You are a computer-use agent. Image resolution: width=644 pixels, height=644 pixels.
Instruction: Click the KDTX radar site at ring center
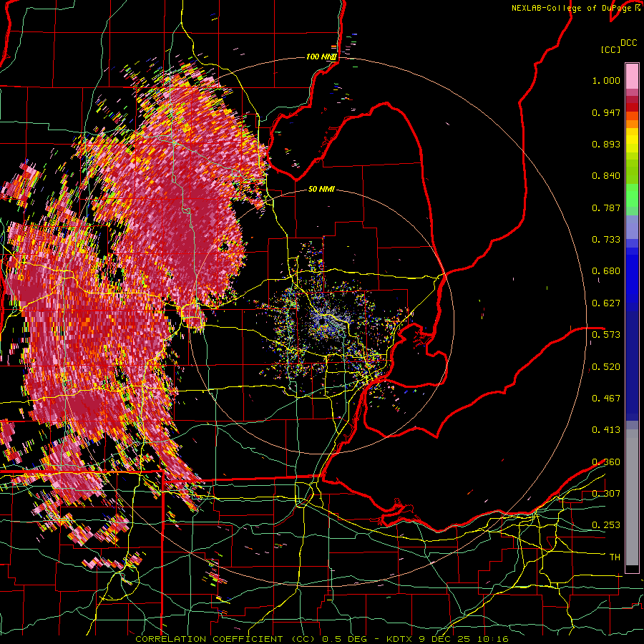click(323, 321)
